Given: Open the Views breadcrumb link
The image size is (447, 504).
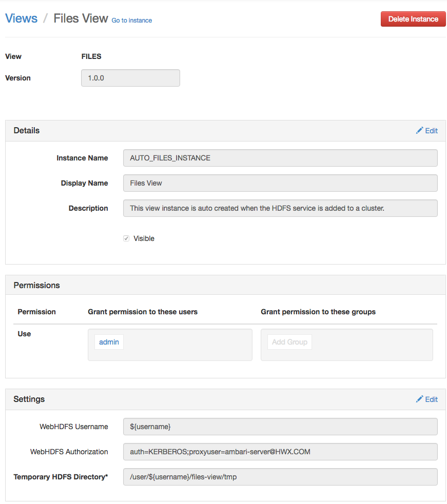Looking at the screenshot, I should click(22, 18).
